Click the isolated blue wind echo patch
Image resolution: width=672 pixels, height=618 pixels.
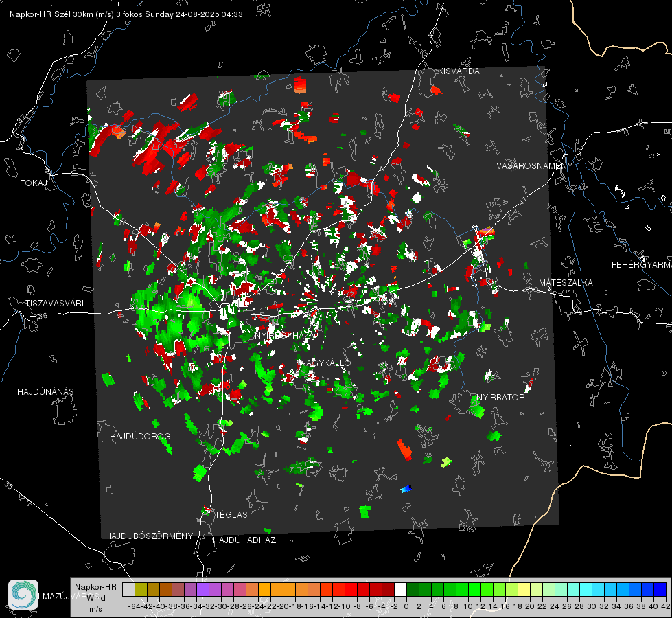406,488
